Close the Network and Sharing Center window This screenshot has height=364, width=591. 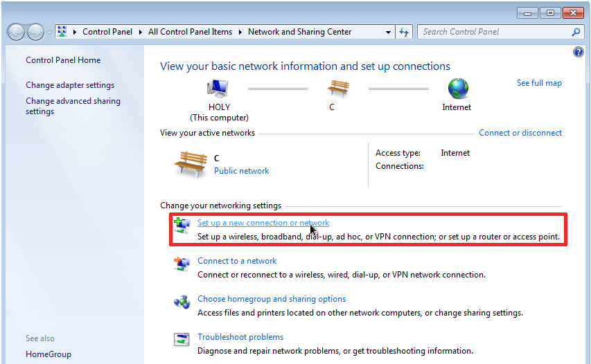pos(573,13)
